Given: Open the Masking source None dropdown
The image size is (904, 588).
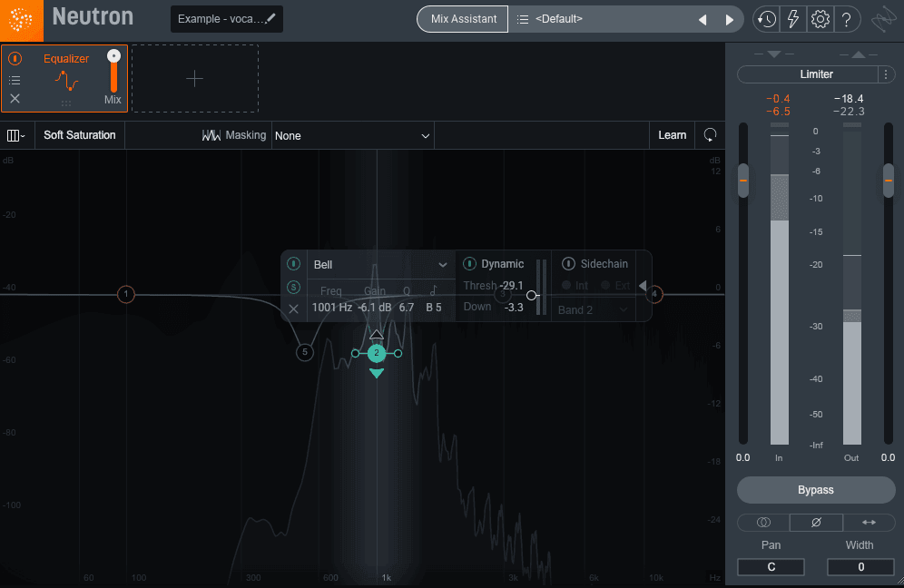Looking at the screenshot, I should [353, 135].
